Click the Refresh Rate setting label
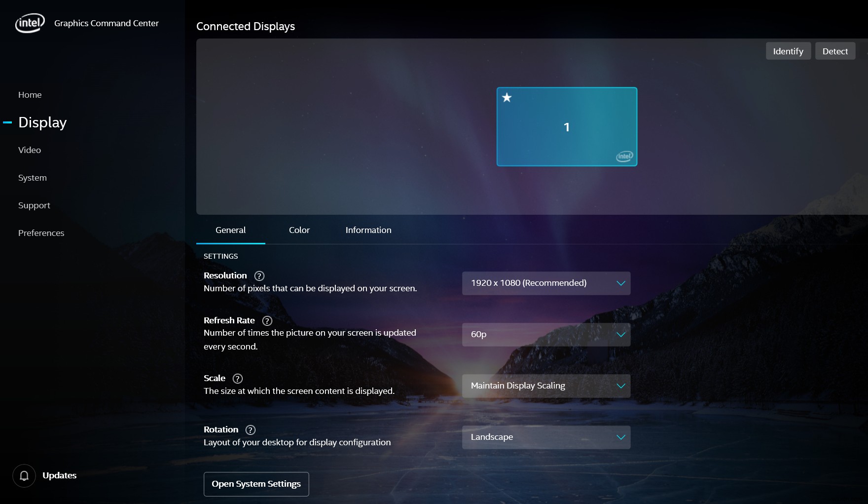Screen dimensions: 868x504 pos(229,320)
